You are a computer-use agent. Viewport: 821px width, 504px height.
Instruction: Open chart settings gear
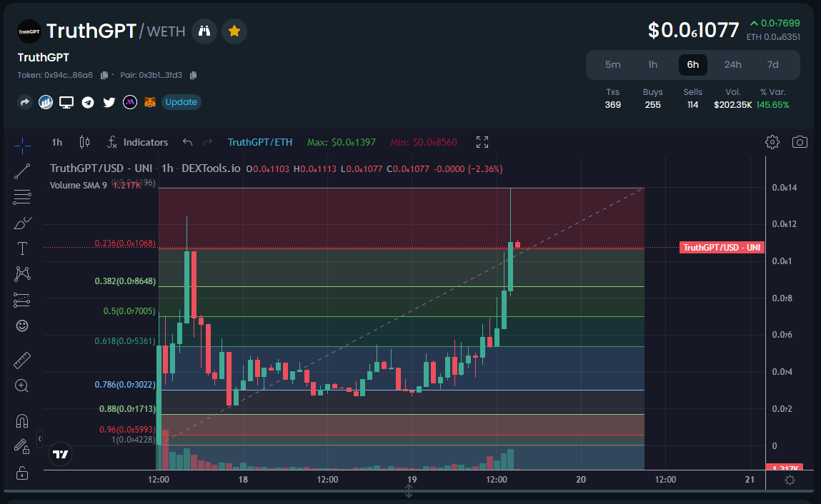click(x=772, y=142)
